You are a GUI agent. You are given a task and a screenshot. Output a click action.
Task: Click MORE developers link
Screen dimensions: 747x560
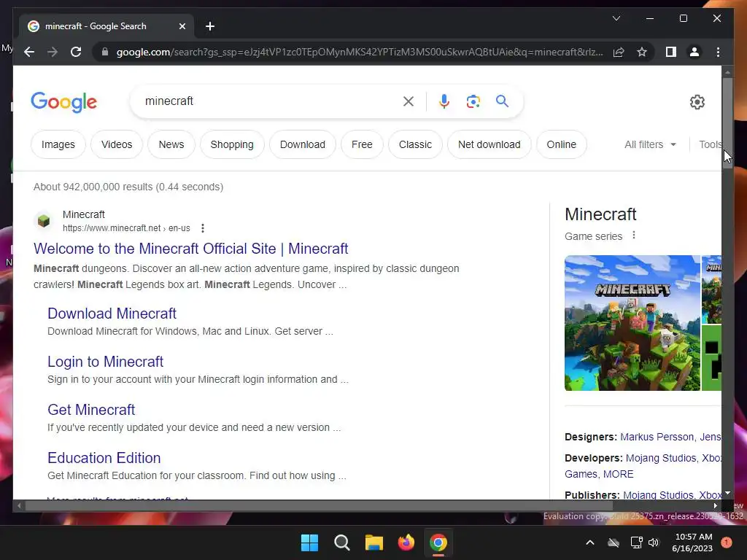coord(619,474)
